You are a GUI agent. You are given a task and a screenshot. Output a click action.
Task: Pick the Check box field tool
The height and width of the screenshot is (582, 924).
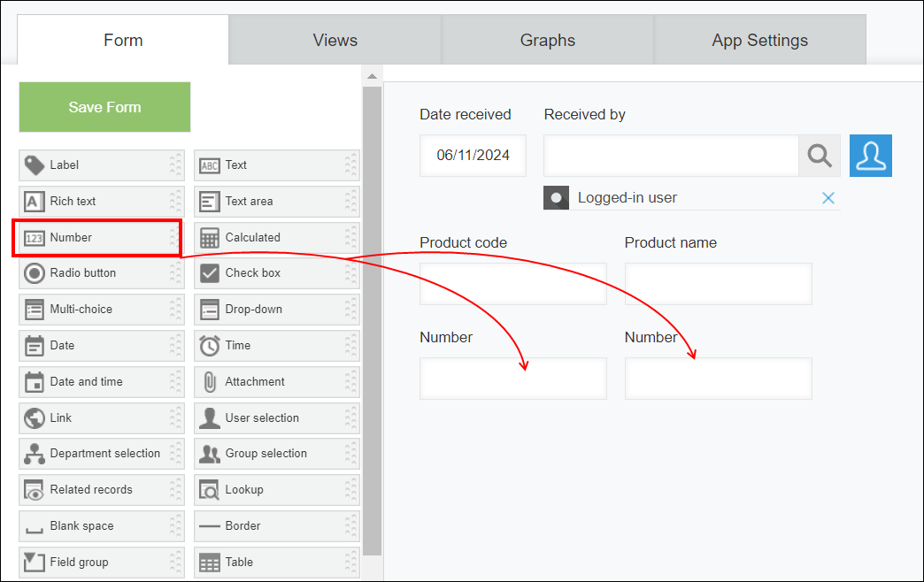pyautogui.click(x=276, y=273)
